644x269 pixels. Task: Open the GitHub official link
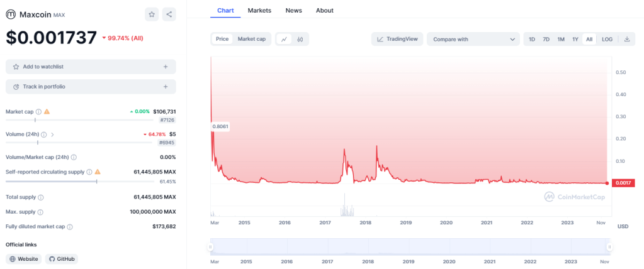coord(62,259)
